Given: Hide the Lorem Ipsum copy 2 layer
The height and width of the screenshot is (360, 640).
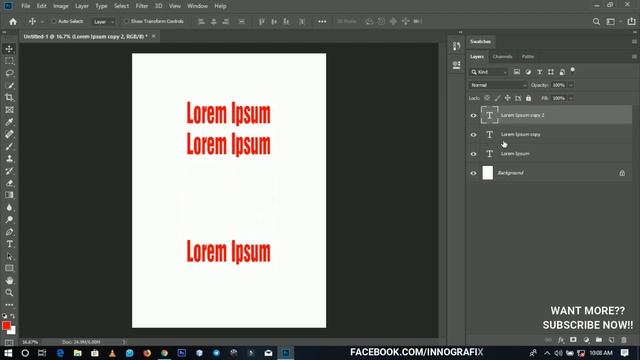Looking at the screenshot, I should pyautogui.click(x=473, y=116).
